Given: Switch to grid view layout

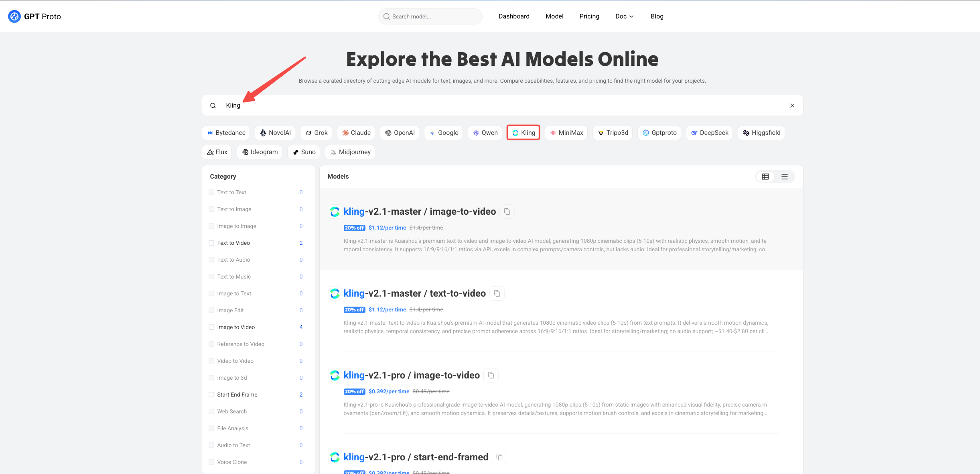Looking at the screenshot, I should click(x=765, y=177).
